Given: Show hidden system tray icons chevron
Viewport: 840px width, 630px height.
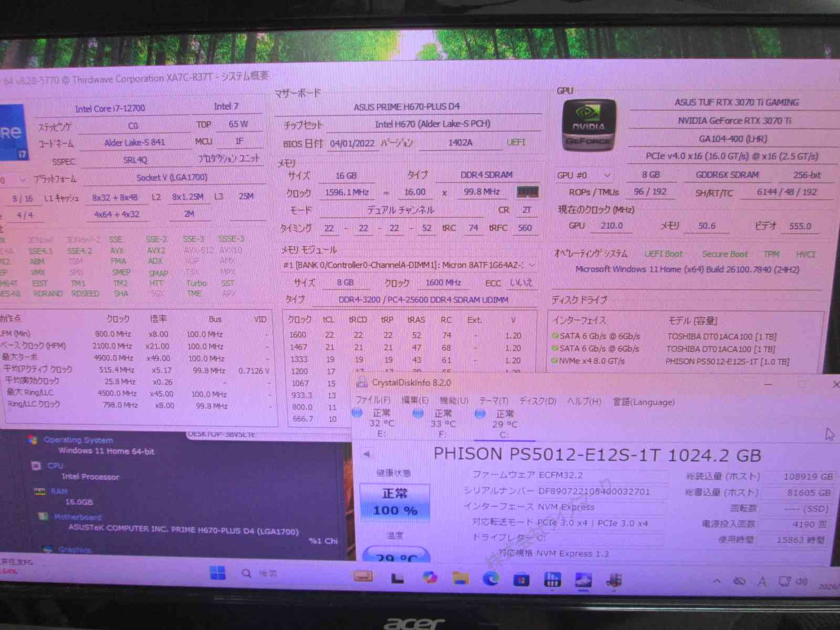Looking at the screenshot, I should click(x=717, y=581).
